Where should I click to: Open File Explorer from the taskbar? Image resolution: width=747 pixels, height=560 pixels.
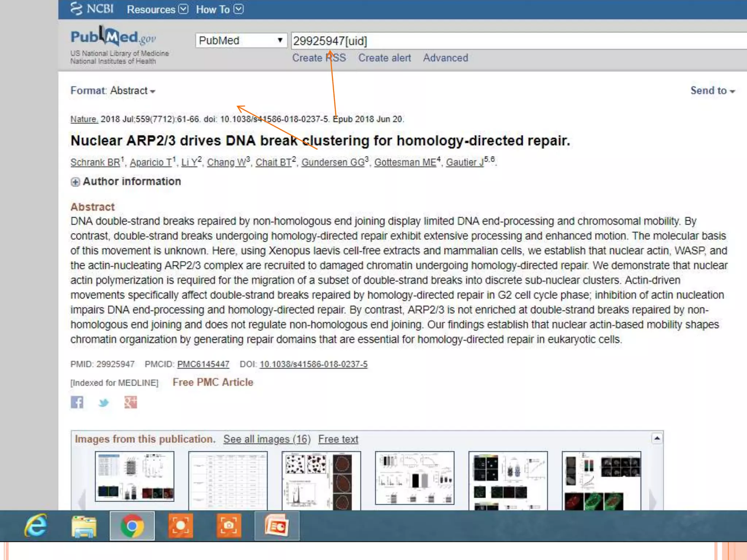pyautogui.click(x=84, y=526)
